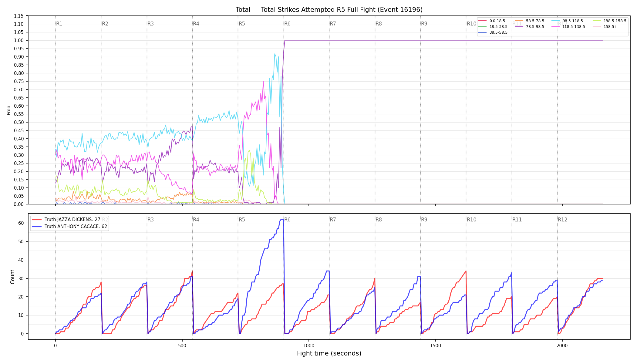Click the Truth ANTHONY CACACE: 62 legend entry
Image resolution: width=637 pixels, height=364 pixels.
coord(69,227)
